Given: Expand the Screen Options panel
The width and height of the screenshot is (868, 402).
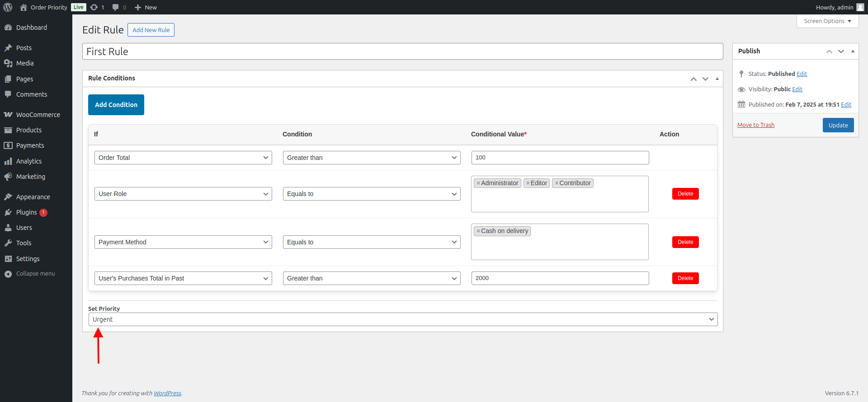Looking at the screenshot, I should pyautogui.click(x=827, y=21).
